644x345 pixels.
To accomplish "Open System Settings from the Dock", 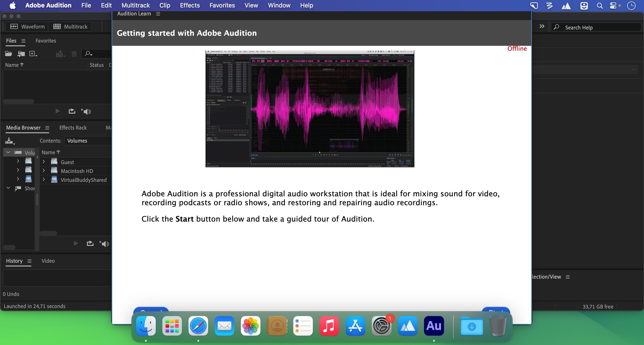I will pos(381,326).
